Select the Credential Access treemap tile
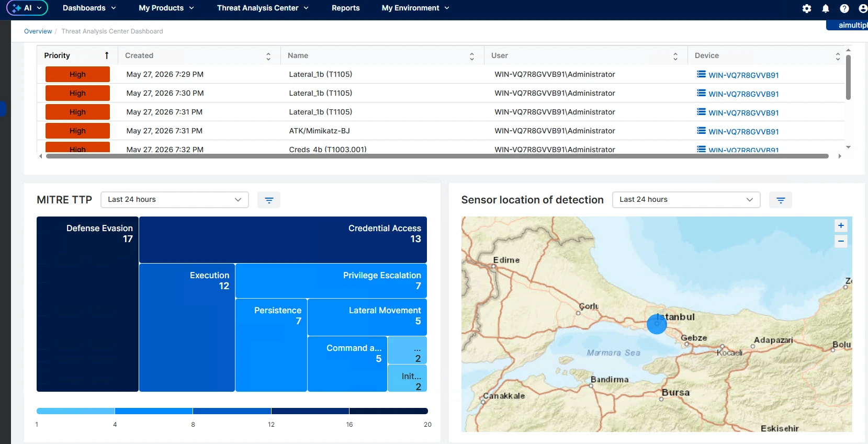The image size is (868, 444). pos(283,240)
